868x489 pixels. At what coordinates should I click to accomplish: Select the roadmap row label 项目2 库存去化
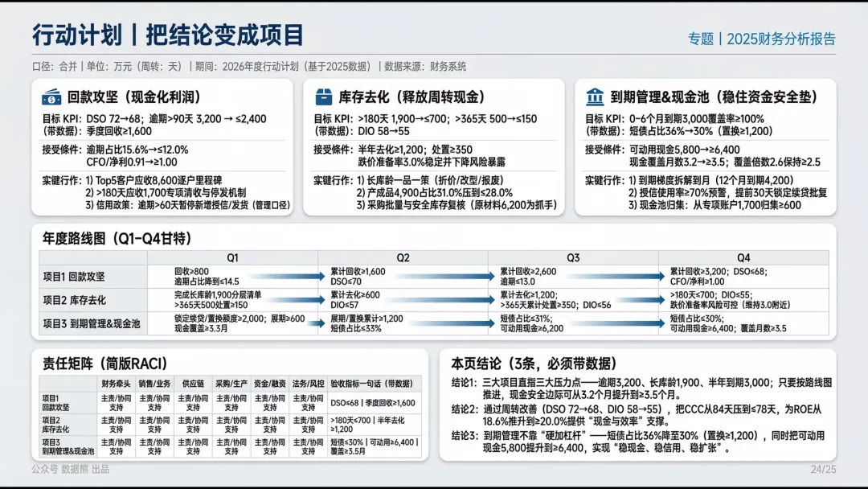(74, 300)
